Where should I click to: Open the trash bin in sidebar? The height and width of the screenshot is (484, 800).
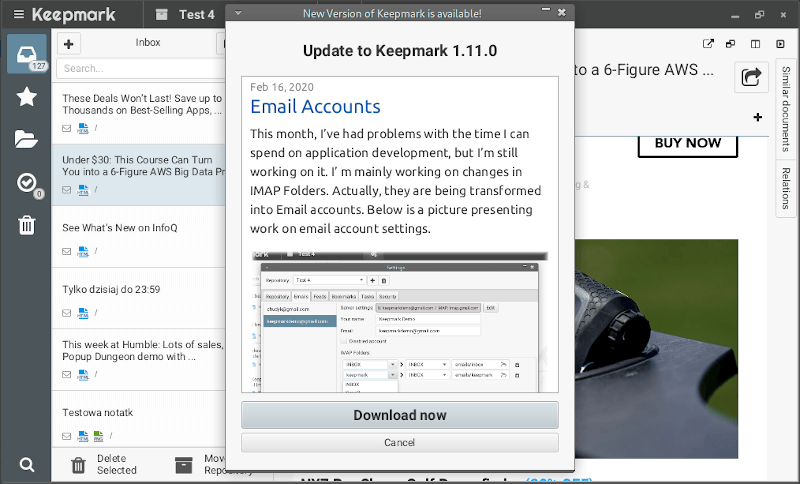(x=27, y=225)
